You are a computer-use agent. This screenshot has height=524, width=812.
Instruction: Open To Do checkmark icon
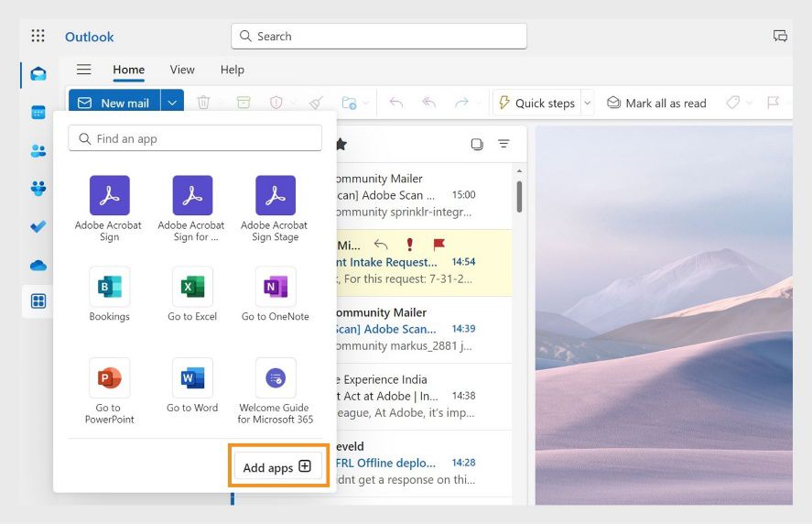point(38,226)
